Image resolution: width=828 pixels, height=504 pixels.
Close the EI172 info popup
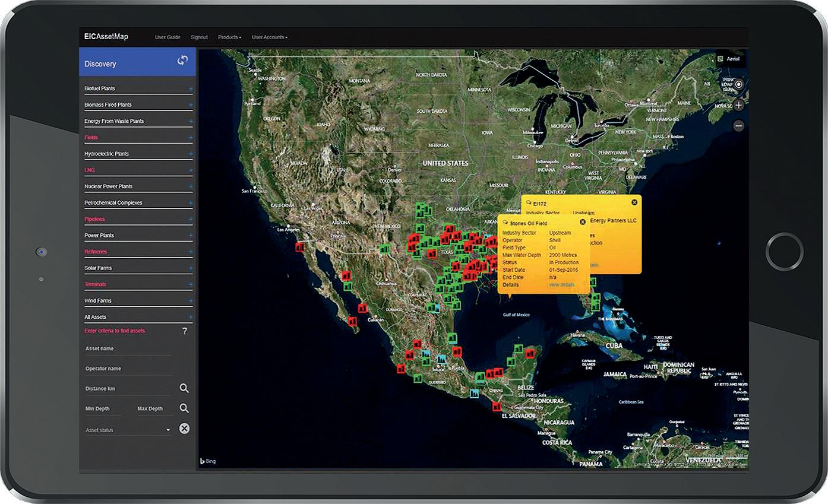pyautogui.click(x=634, y=202)
